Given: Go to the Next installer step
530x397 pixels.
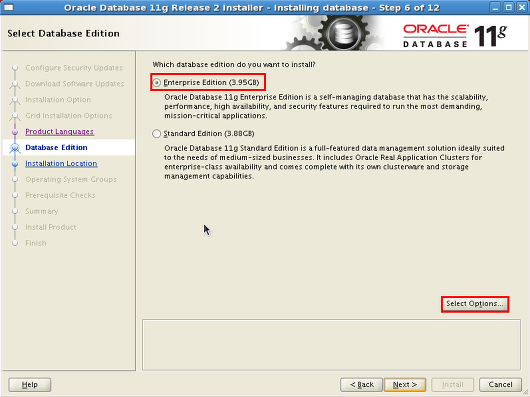Looking at the screenshot, I should pyautogui.click(x=405, y=384).
